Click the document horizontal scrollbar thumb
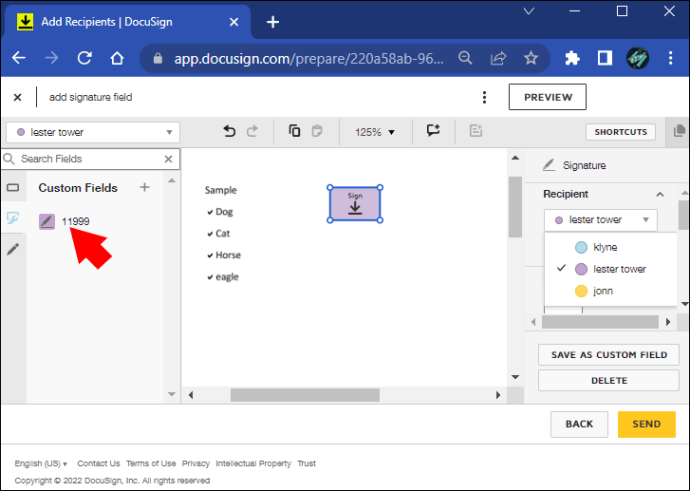The image size is (690, 491). point(305,395)
